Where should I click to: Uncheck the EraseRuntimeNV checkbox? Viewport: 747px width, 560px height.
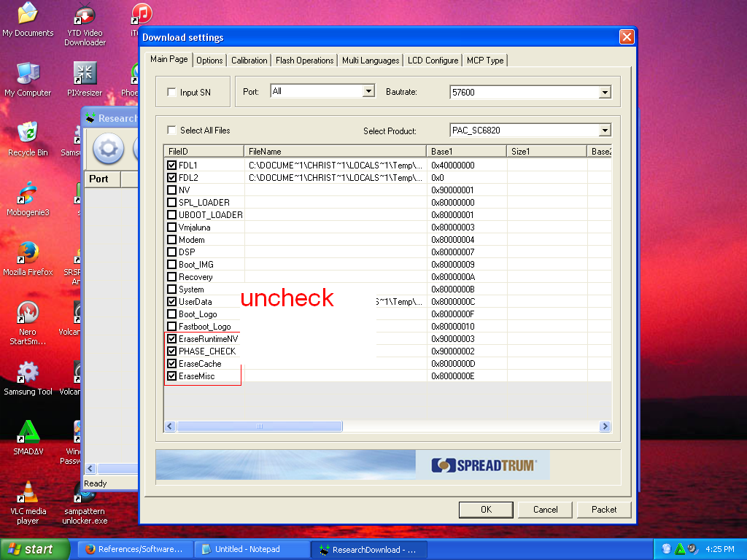(x=172, y=339)
